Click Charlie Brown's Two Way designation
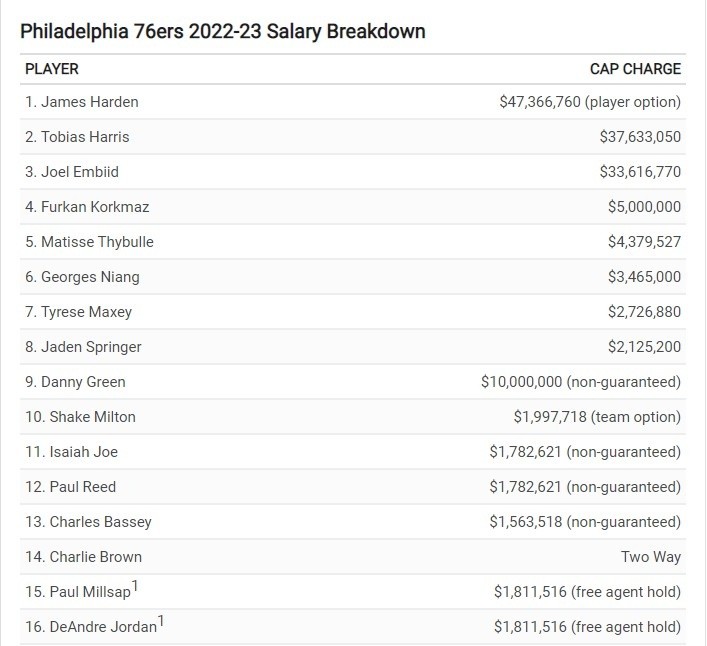707x646 pixels. point(650,557)
